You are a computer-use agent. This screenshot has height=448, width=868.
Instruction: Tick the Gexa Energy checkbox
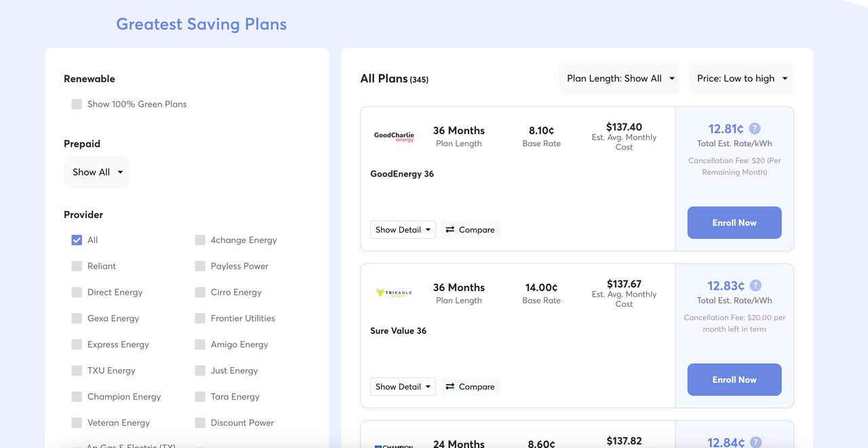point(77,318)
